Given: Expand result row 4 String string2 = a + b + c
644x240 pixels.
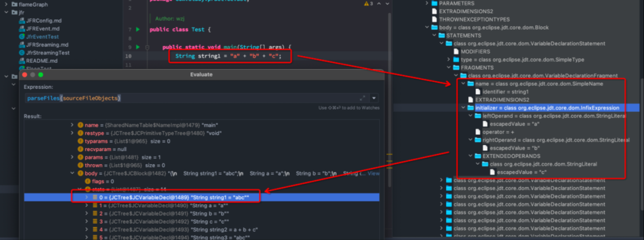Looking at the screenshot, I should (86, 230).
